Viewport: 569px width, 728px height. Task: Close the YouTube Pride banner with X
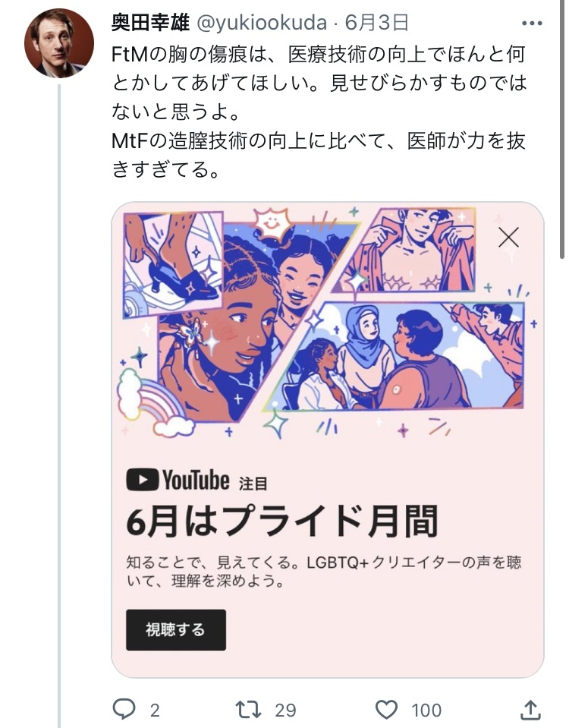508,238
